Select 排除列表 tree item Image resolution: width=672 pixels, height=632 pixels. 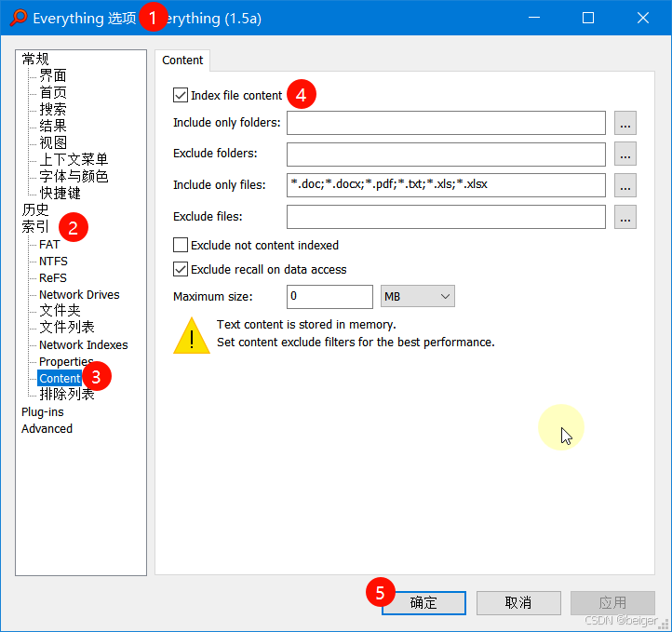67,395
